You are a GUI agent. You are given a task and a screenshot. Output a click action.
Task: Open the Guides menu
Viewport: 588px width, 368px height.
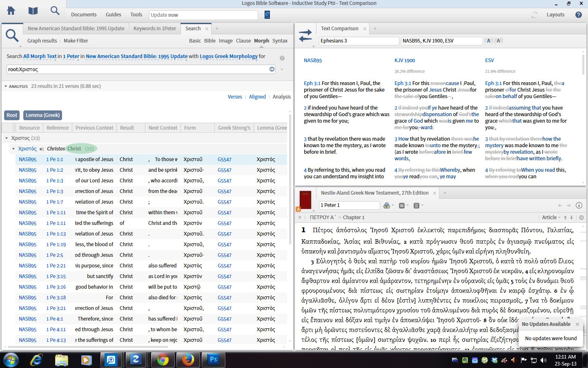114,15
